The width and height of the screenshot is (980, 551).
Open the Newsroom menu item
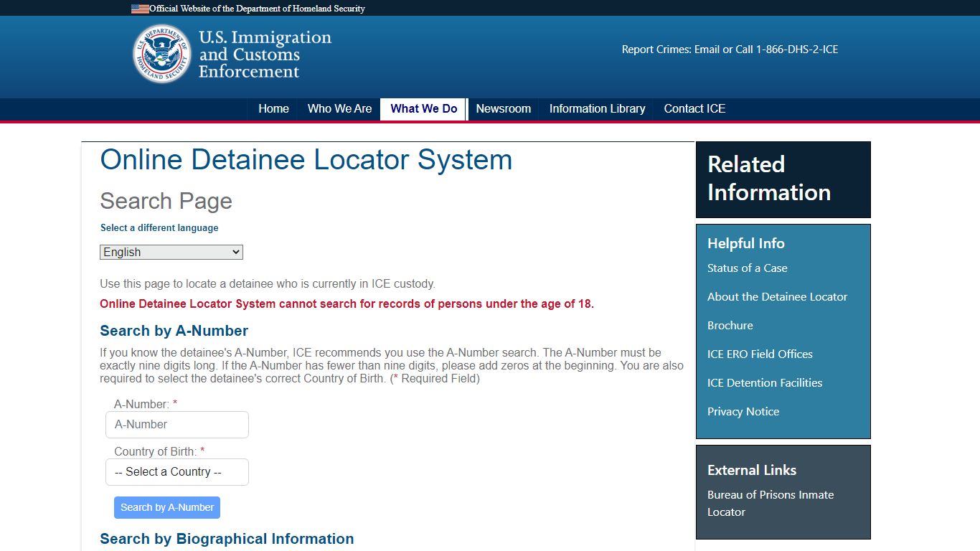(503, 109)
